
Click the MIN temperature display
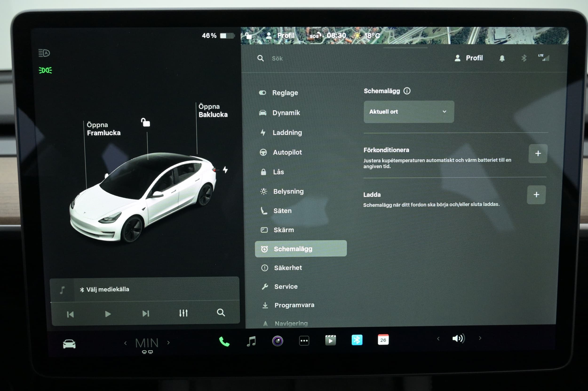point(147,343)
